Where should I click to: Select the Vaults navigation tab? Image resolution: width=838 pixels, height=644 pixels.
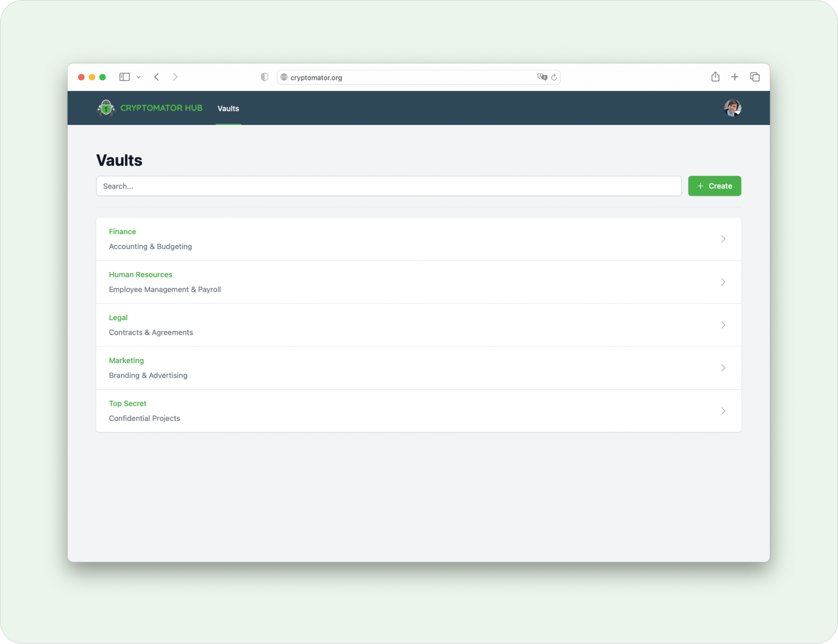228,108
